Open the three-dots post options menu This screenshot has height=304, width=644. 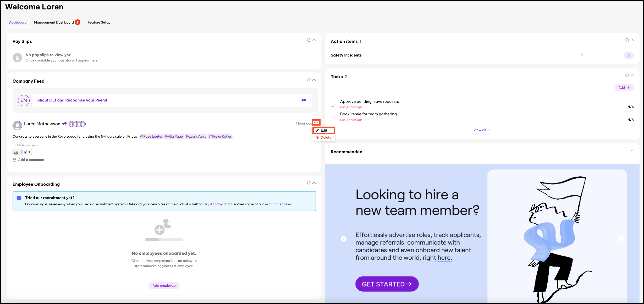pyautogui.click(x=316, y=123)
